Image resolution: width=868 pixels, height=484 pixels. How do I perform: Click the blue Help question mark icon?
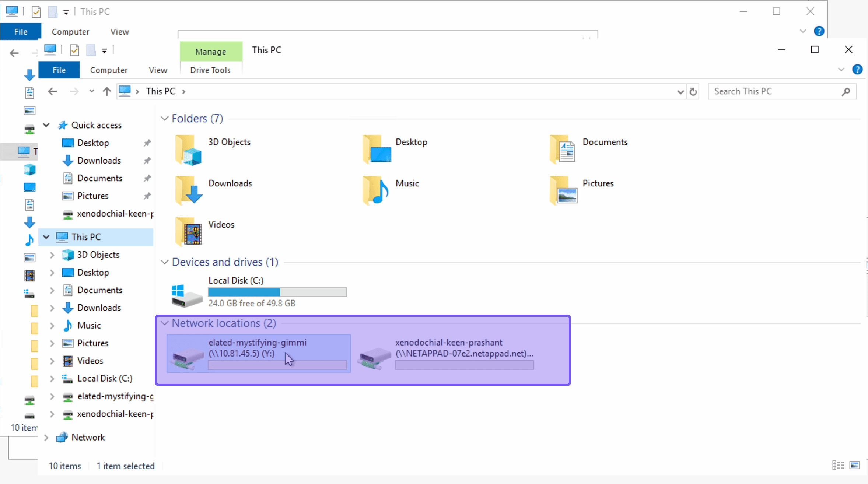[x=857, y=70]
